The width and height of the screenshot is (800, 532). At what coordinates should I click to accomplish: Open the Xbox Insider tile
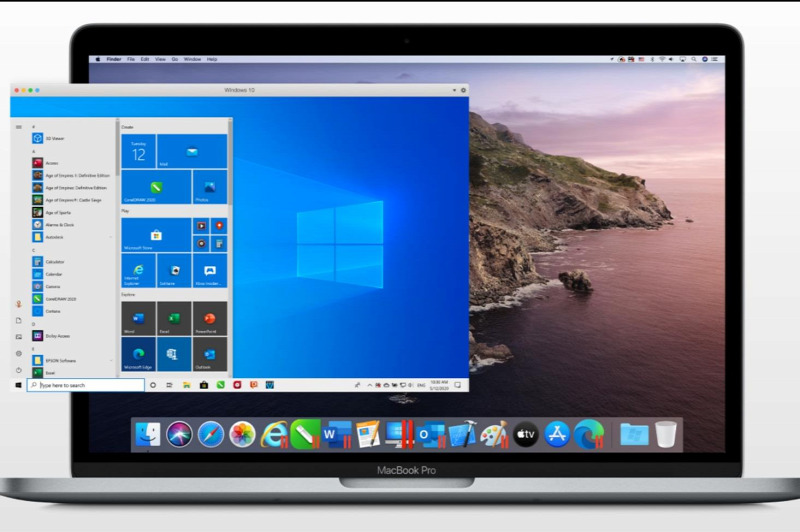[210, 270]
